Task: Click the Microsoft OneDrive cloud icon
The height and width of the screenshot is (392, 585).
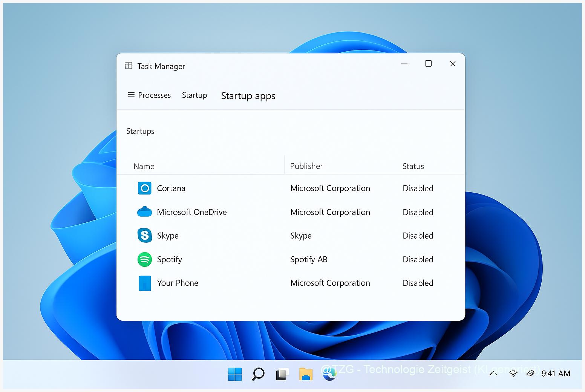Action: point(144,212)
